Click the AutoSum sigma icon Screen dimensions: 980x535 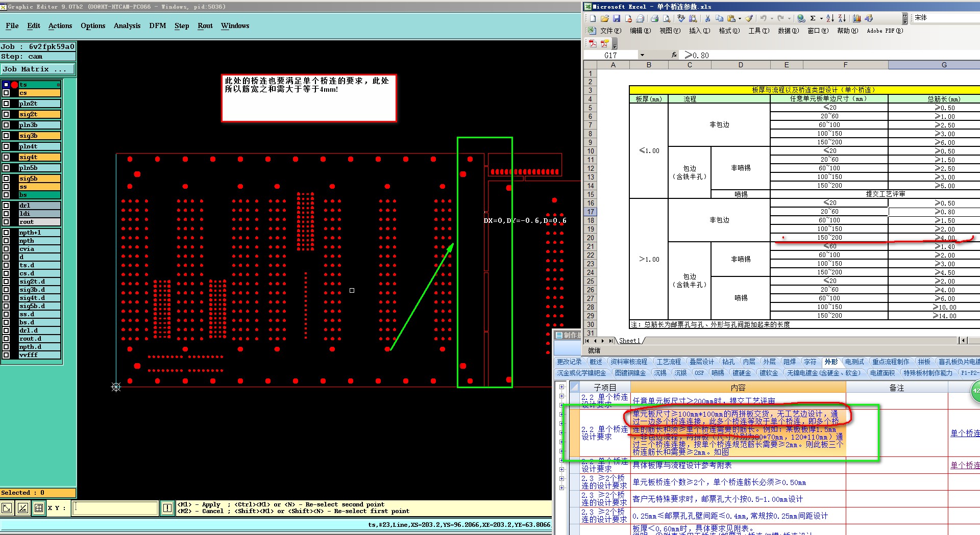click(813, 18)
